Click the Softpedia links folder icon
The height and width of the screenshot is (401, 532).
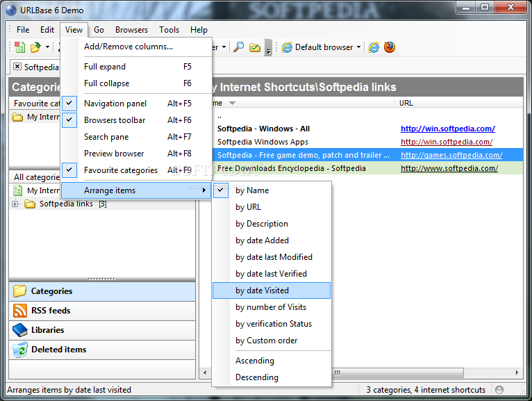pos(30,204)
